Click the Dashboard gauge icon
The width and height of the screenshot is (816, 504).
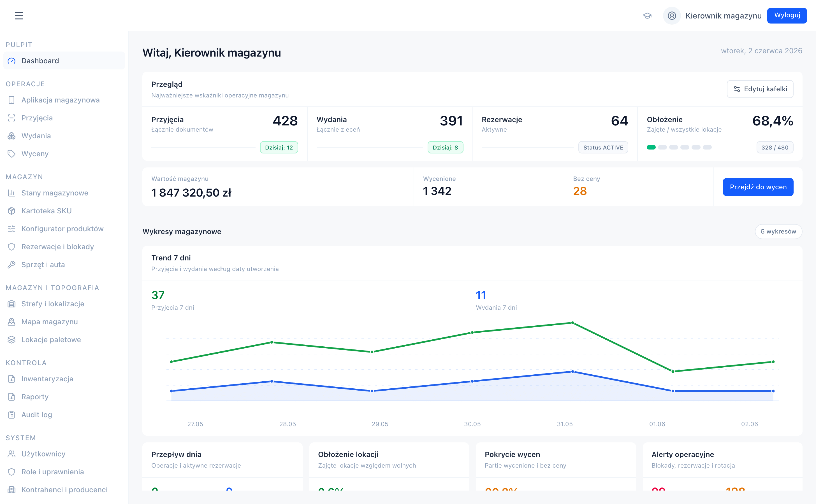12,61
